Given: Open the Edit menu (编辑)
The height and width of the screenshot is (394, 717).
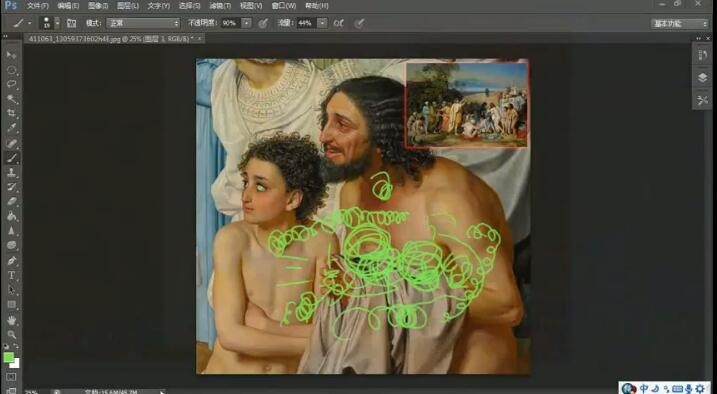Looking at the screenshot, I should [x=68, y=6].
